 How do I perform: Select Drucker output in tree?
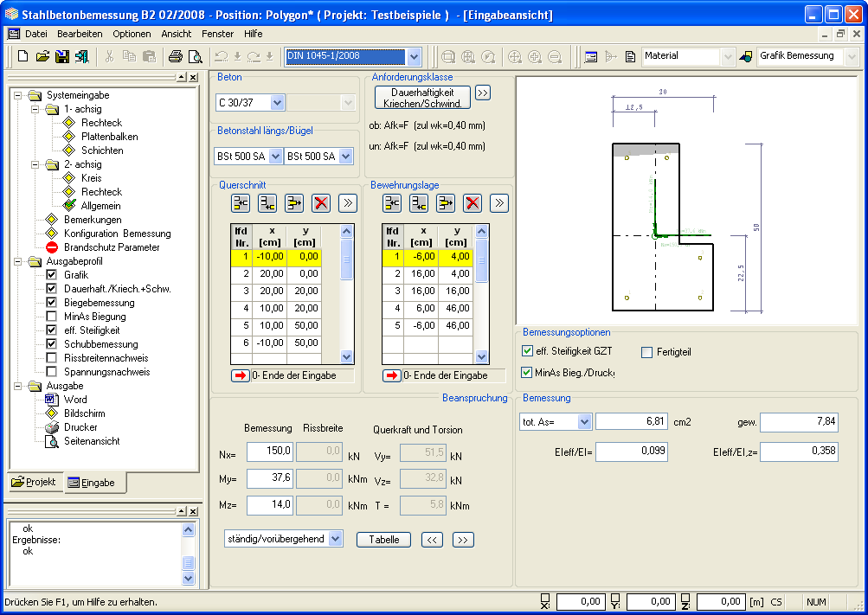80,427
